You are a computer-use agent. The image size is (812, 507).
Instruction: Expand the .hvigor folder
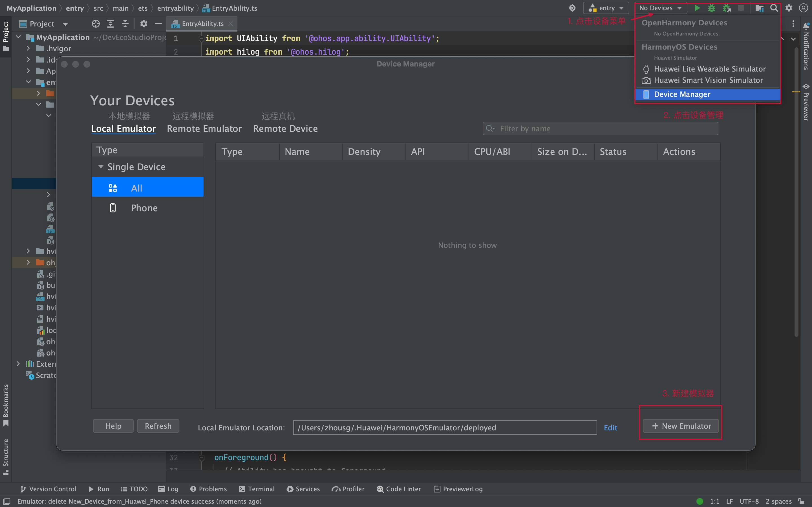click(x=28, y=49)
